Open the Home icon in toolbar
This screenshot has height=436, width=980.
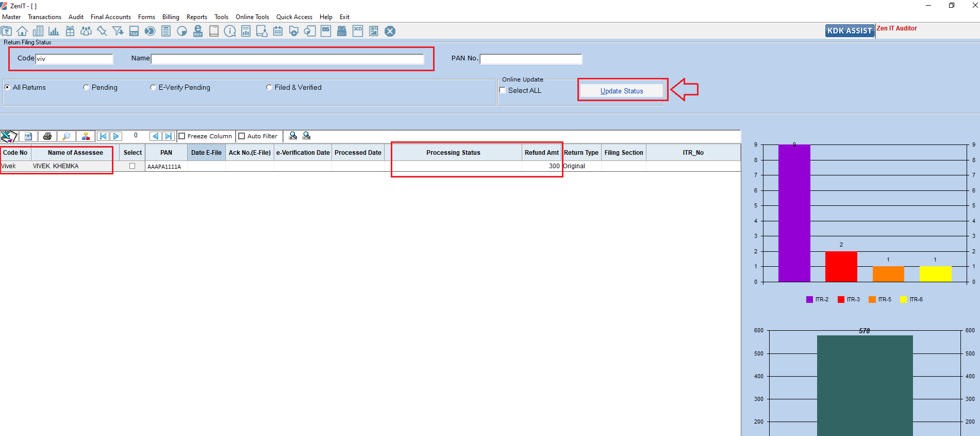pyautogui.click(x=22, y=31)
